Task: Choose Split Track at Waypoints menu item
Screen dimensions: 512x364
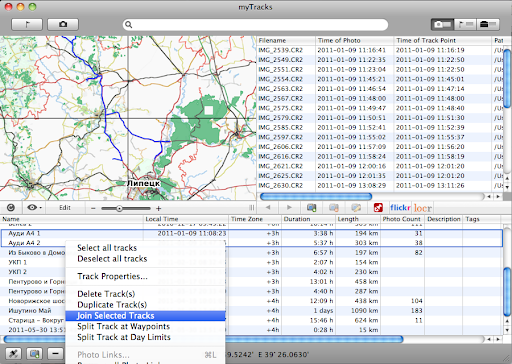Action: (x=123, y=326)
